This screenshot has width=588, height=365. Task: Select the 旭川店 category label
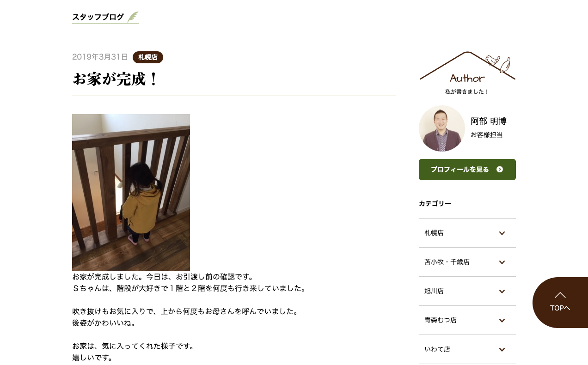pos(434,291)
